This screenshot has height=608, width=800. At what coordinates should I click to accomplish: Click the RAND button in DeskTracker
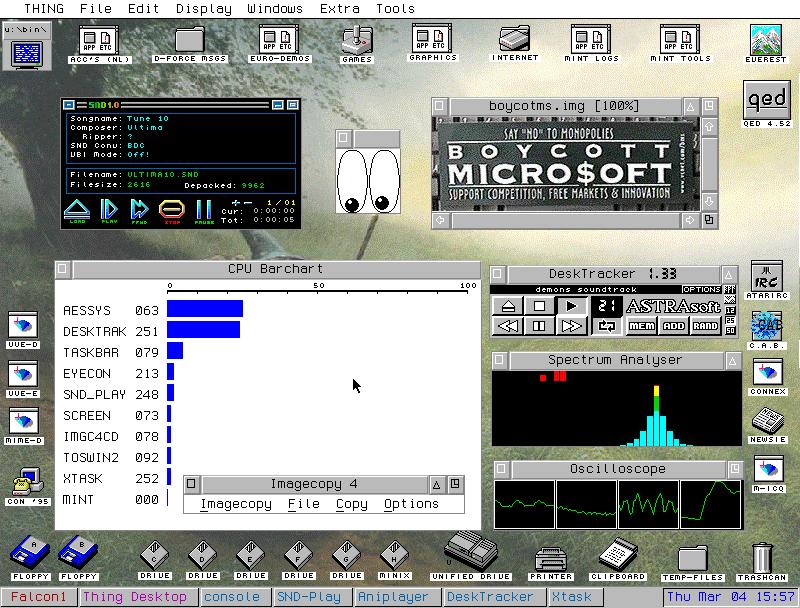[x=706, y=326]
